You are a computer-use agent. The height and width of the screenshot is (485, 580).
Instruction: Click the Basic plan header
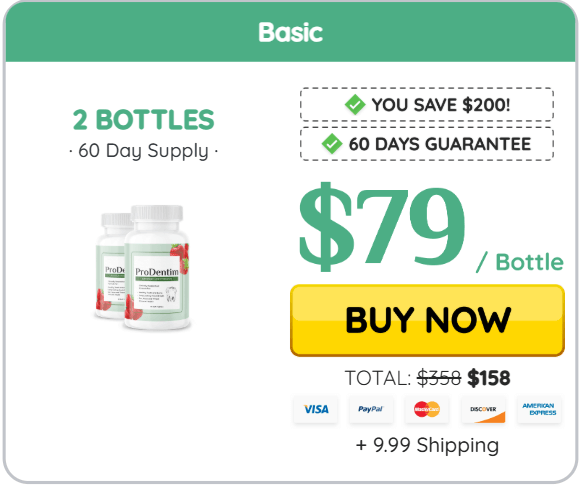tap(290, 33)
